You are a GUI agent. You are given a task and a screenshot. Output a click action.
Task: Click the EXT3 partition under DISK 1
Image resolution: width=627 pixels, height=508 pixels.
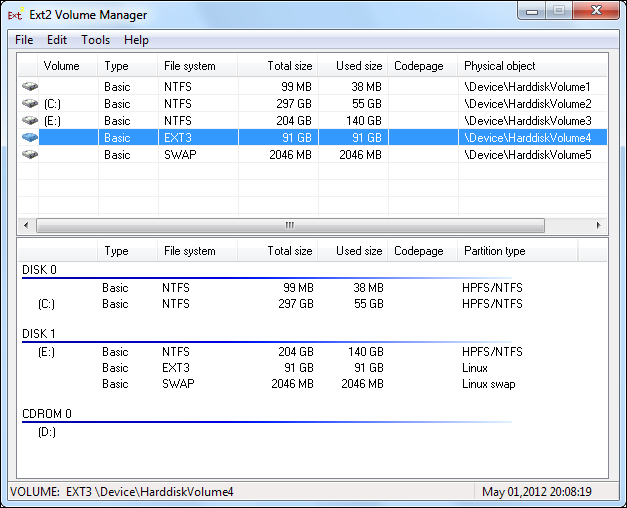point(176,368)
